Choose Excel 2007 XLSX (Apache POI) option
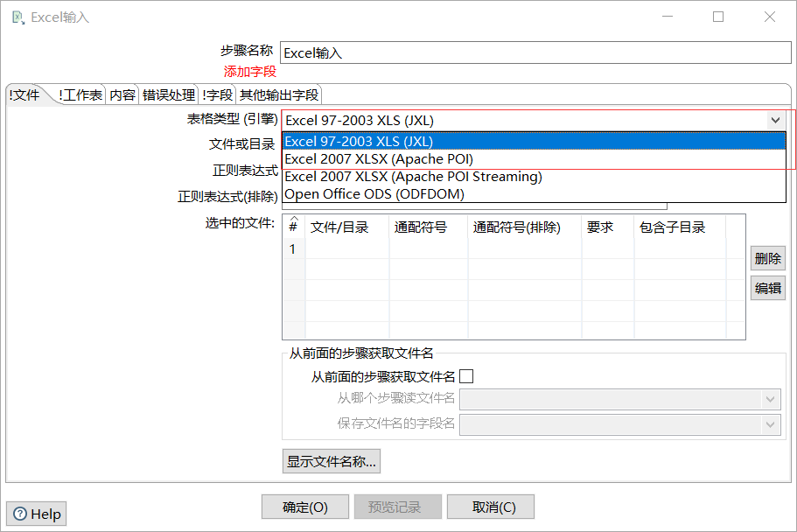The height and width of the screenshot is (532, 797). click(534, 158)
